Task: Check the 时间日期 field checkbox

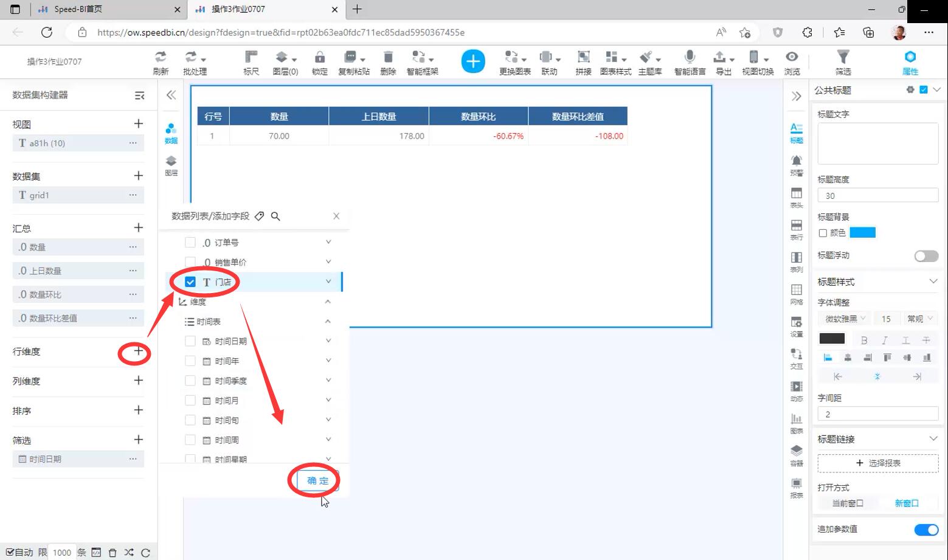Action: [190, 342]
